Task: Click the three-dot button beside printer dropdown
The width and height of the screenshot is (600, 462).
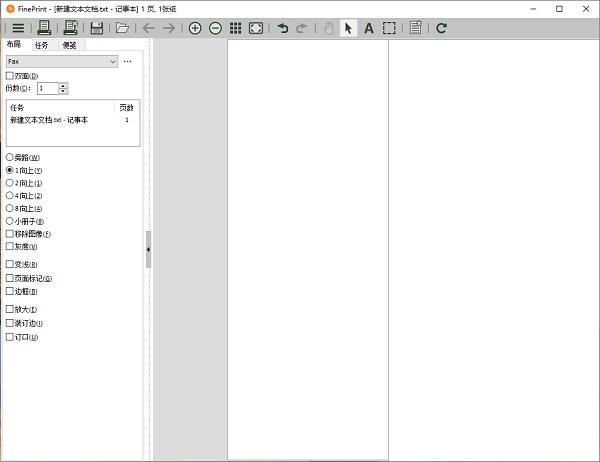Action: coord(127,61)
